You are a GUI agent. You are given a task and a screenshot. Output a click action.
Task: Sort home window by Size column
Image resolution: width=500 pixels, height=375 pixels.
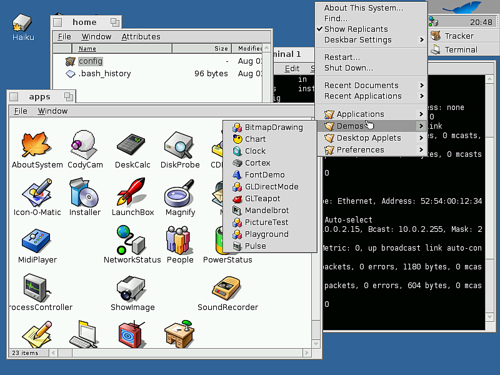pos(202,49)
